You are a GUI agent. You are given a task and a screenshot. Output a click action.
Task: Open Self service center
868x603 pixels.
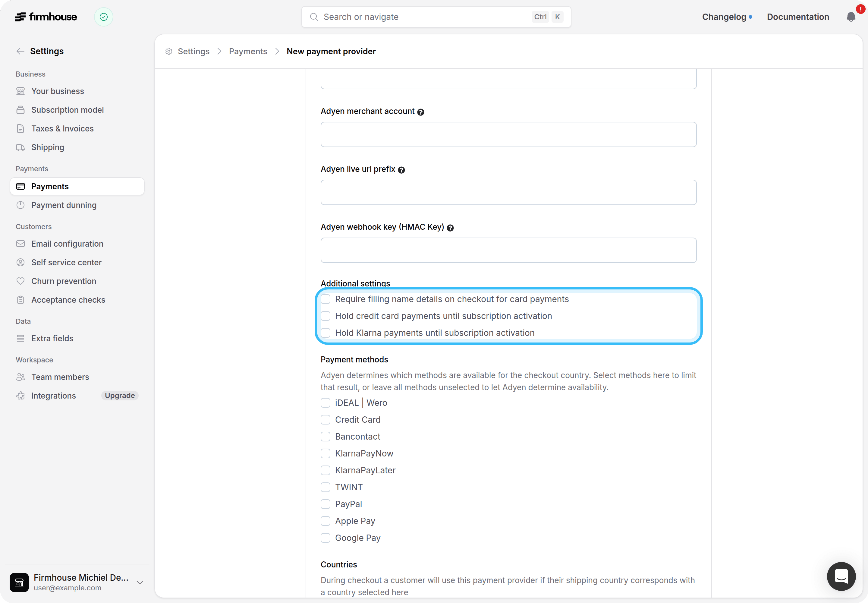coord(77,263)
